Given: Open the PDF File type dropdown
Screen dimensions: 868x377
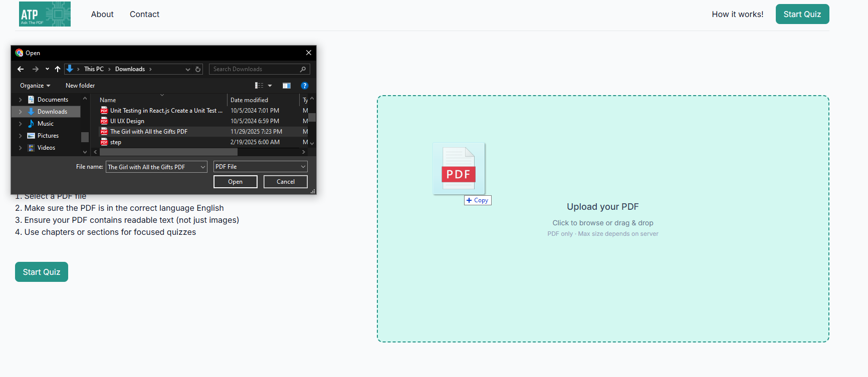Looking at the screenshot, I should pyautogui.click(x=261, y=167).
